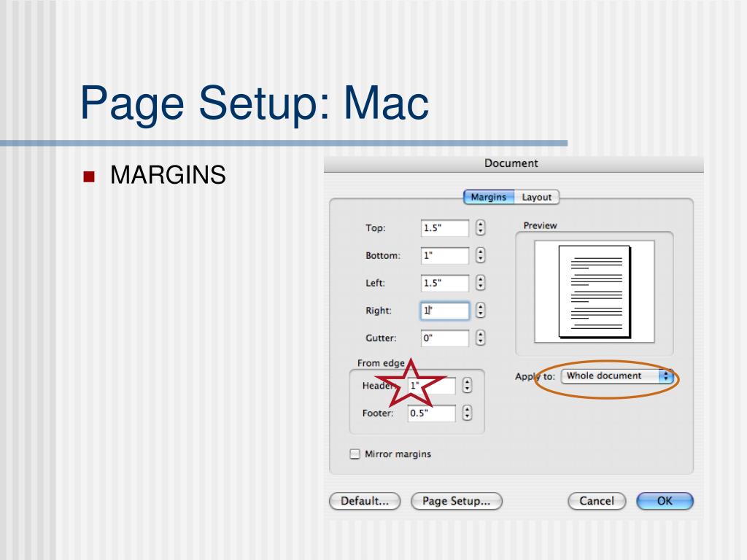The height and width of the screenshot is (560, 747).
Task: Click the Page Setup... button
Action: point(457,501)
